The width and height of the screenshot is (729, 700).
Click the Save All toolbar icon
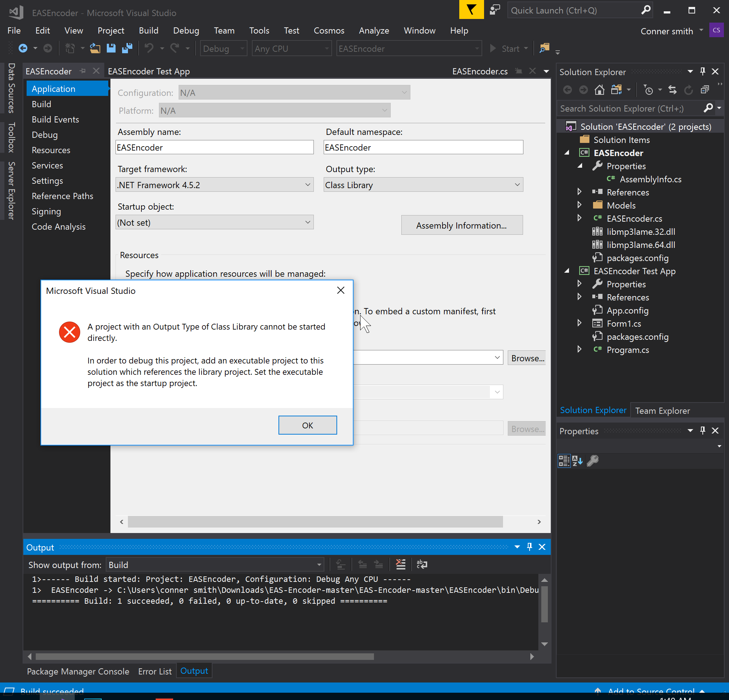(x=127, y=48)
